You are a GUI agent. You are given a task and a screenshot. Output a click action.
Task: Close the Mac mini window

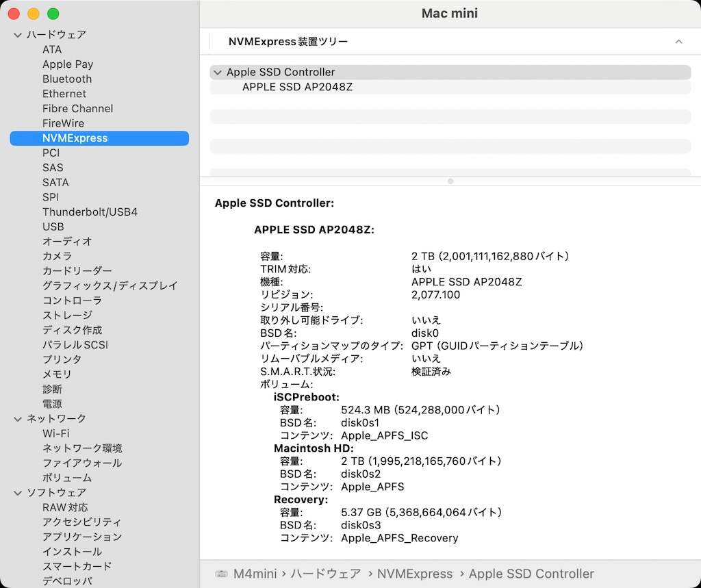click(14, 14)
